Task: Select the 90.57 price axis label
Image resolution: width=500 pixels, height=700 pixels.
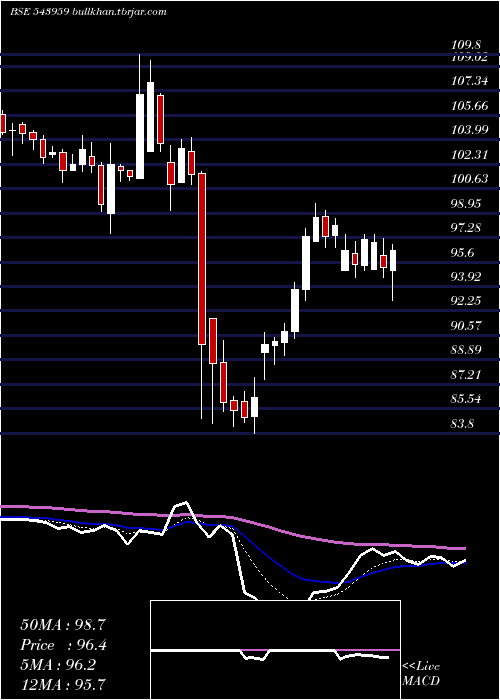Action: click(466, 325)
